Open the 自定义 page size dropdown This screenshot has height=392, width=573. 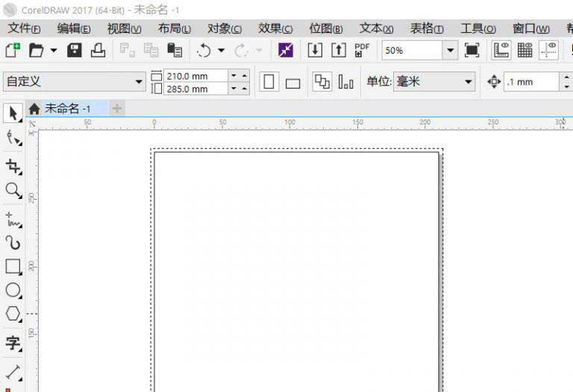coord(74,81)
